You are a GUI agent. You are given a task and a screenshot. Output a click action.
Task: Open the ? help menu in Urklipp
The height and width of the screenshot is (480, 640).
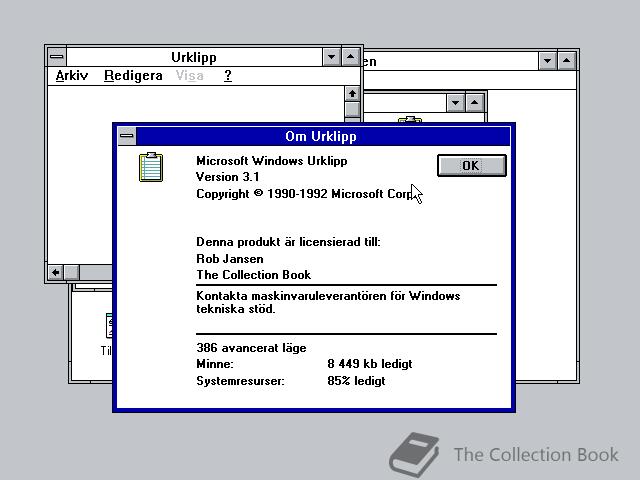[228, 76]
